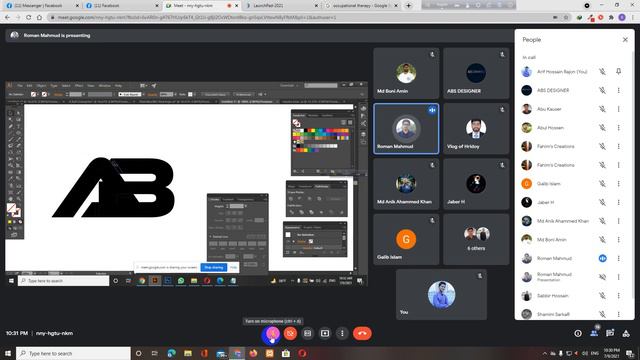Show hidden system tray icons chevron
Image resolution: width=640 pixels, height=360 pixels.
coord(545,353)
